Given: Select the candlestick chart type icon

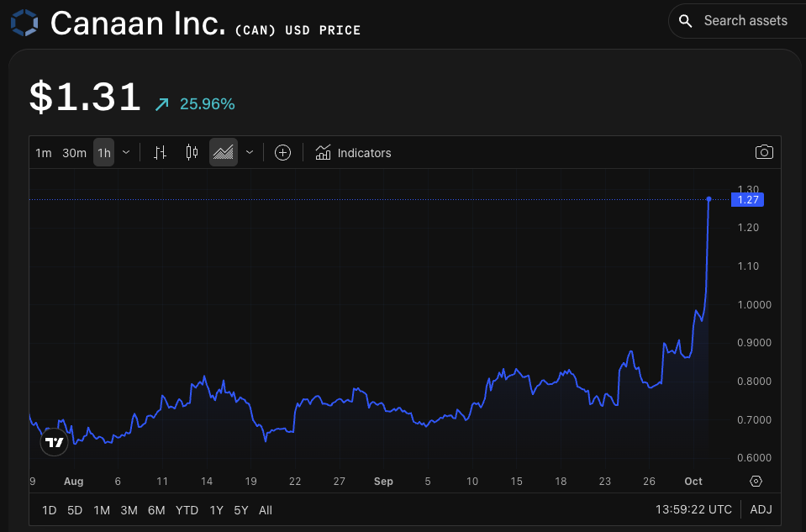Looking at the screenshot, I should pos(191,152).
